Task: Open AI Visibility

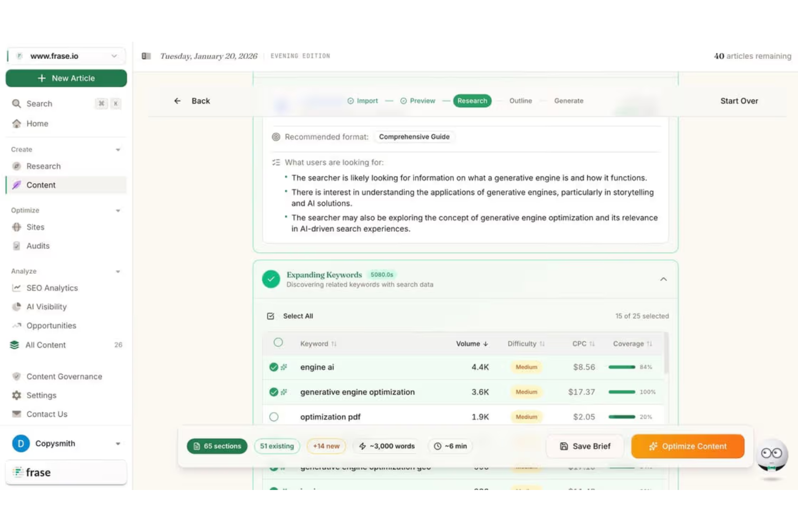Action: [46, 307]
